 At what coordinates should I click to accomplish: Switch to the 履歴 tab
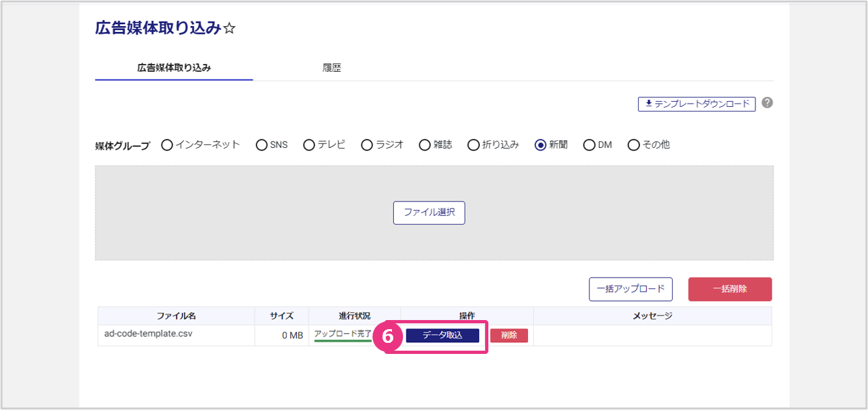point(331,68)
